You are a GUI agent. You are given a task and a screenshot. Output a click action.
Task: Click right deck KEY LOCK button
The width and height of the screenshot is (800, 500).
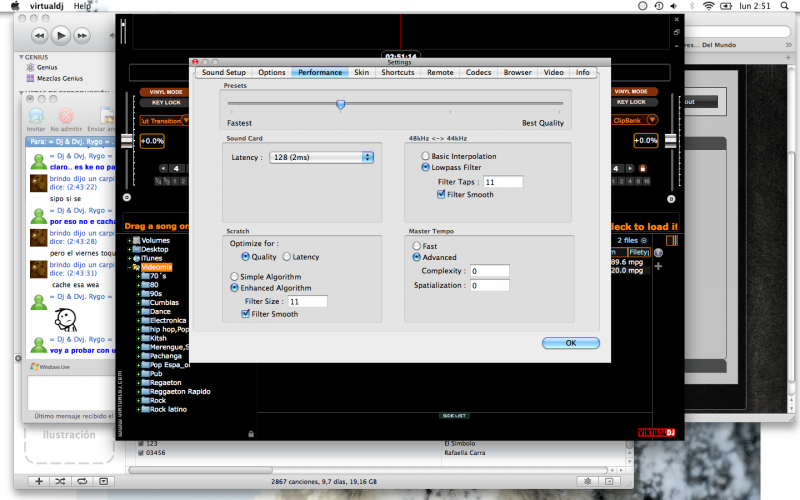click(631, 102)
